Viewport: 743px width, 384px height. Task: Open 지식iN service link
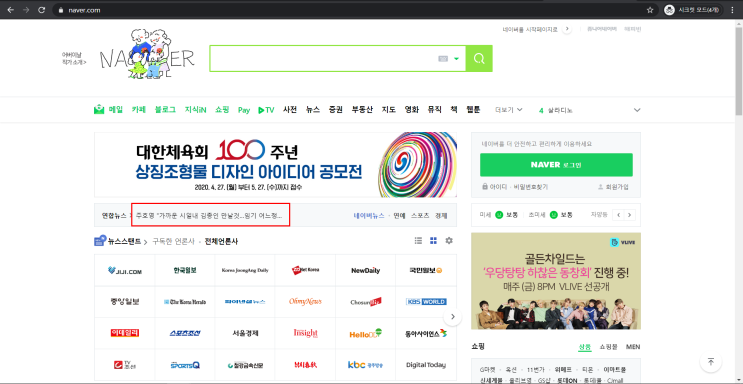(x=195, y=110)
